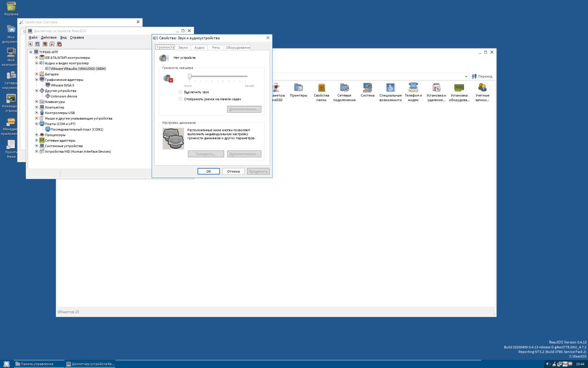This screenshot has width=588, height=368.
Task: Open Add/Remove Programs (Установка и удаление) icon
Action: click(x=436, y=92)
